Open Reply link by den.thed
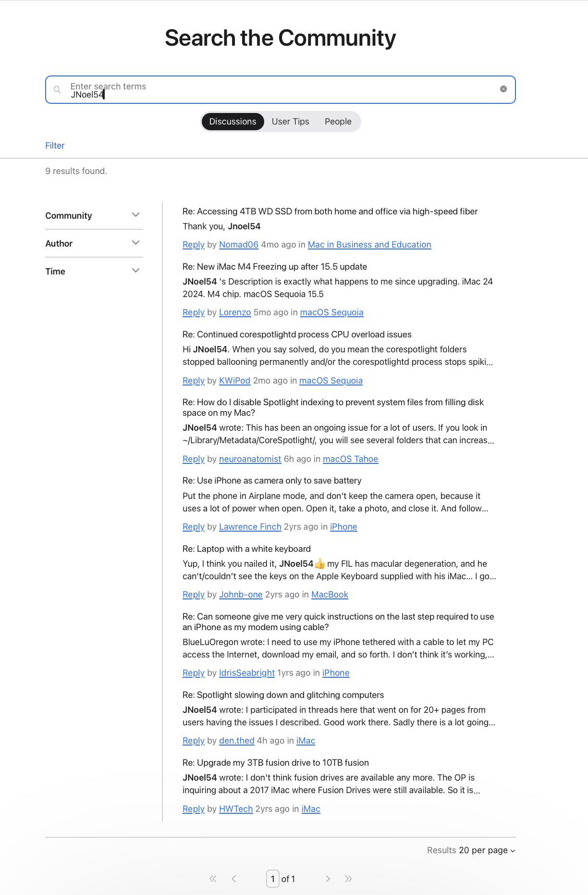 [x=194, y=741]
